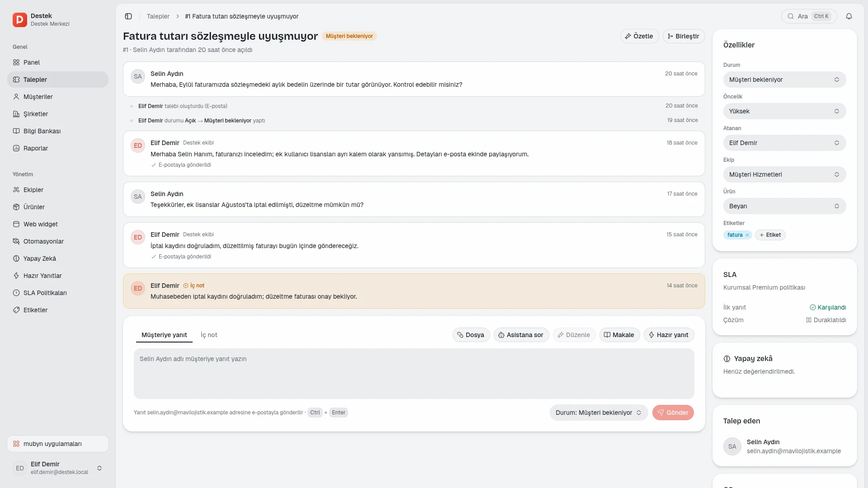Open Yapay Zekâ settings in sidebar

tap(58, 258)
